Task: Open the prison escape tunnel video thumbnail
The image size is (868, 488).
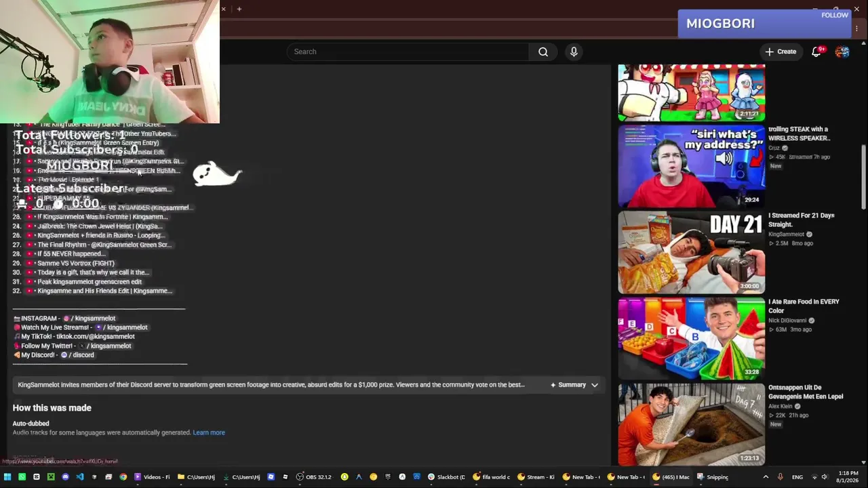Action: tap(692, 424)
